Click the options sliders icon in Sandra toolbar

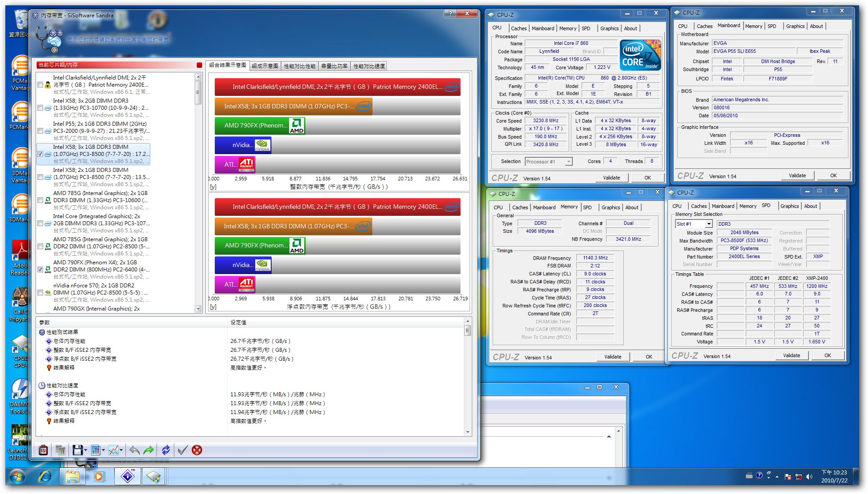44,450
